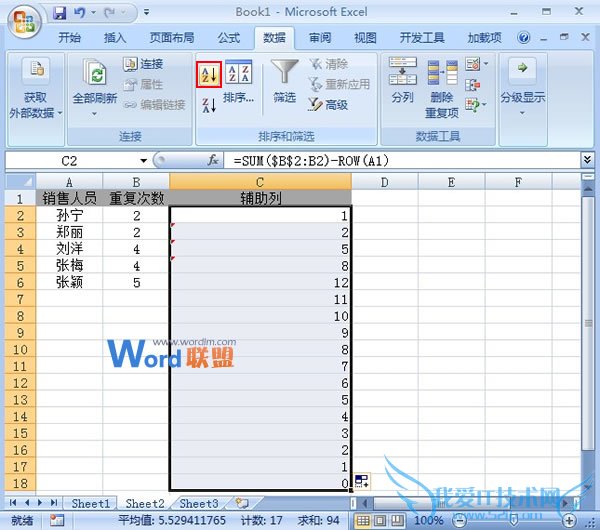
Task: Select the 审阅 ribbon tab
Action: [320, 38]
